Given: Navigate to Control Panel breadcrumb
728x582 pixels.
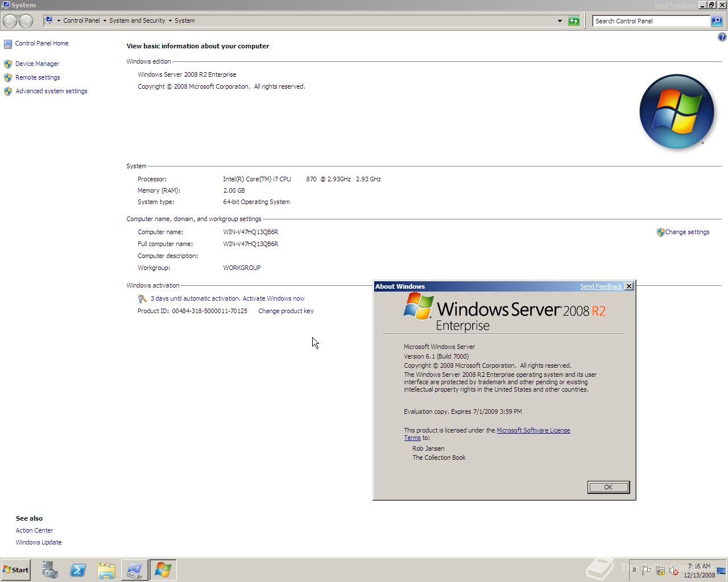Looking at the screenshot, I should (x=81, y=20).
